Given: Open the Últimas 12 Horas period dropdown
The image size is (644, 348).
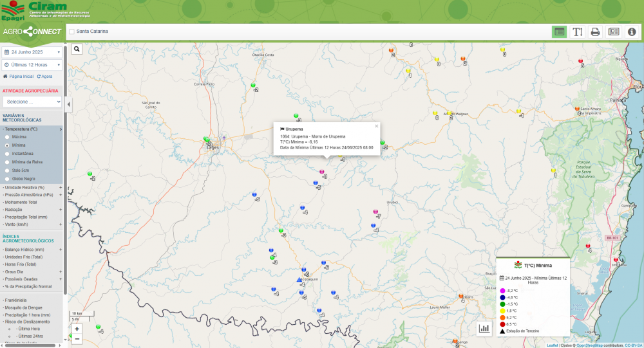Looking at the screenshot, I should point(32,65).
